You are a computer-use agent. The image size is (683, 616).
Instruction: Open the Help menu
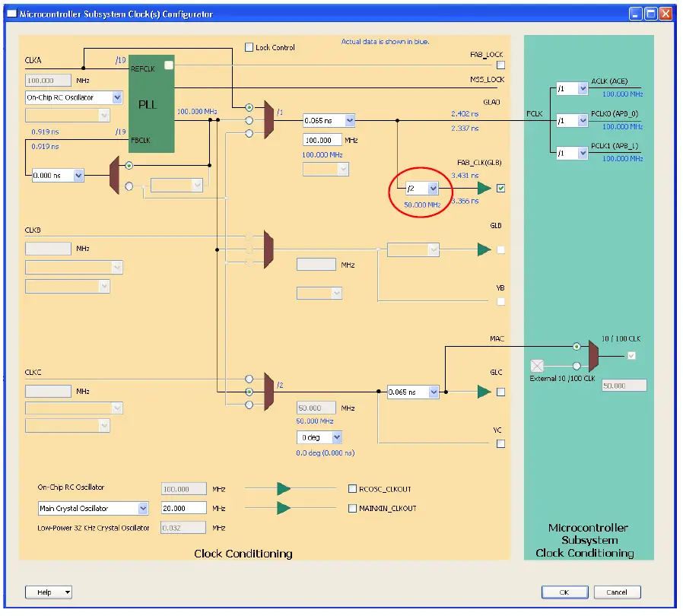tap(48, 592)
